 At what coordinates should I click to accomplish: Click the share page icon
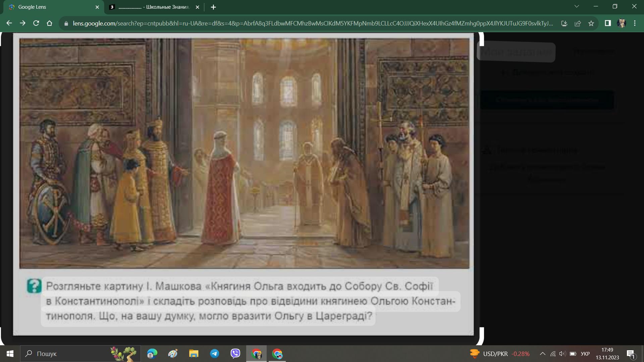[x=578, y=23]
